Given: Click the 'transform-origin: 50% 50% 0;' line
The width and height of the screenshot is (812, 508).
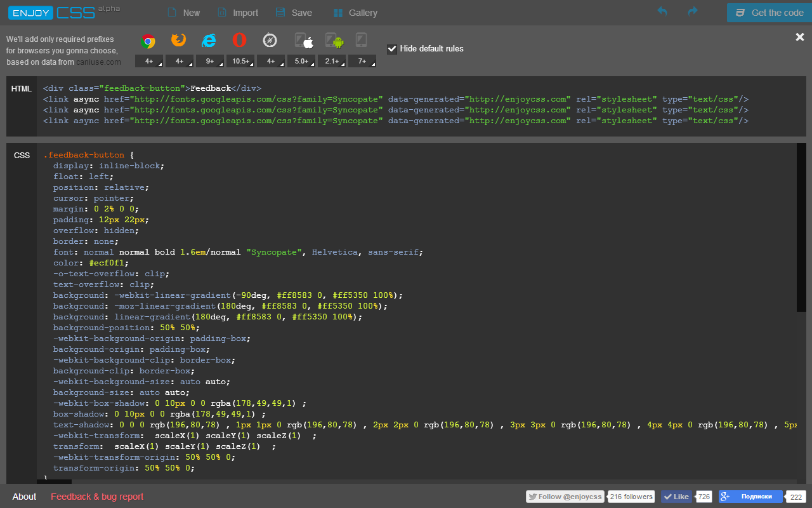Looking at the screenshot, I should click(124, 468).
